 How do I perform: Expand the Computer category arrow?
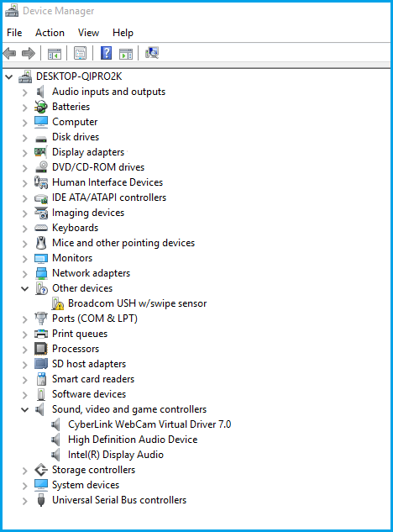click(x=24, y=123)
